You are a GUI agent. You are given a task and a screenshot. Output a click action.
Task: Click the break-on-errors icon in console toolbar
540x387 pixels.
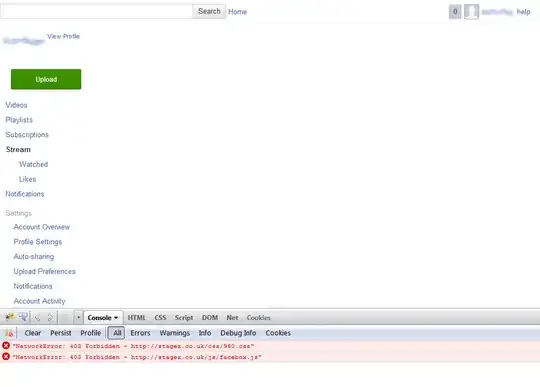coord(9,333)
